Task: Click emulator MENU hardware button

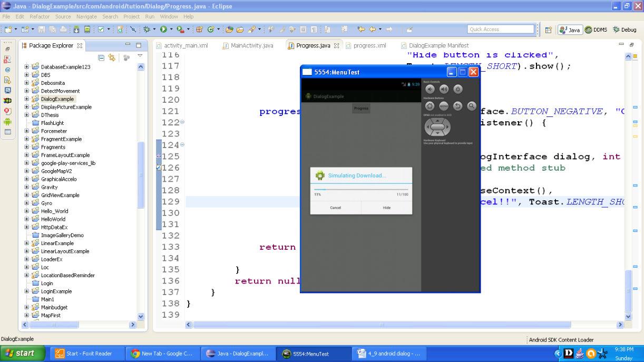Action: tap(444, 106)
